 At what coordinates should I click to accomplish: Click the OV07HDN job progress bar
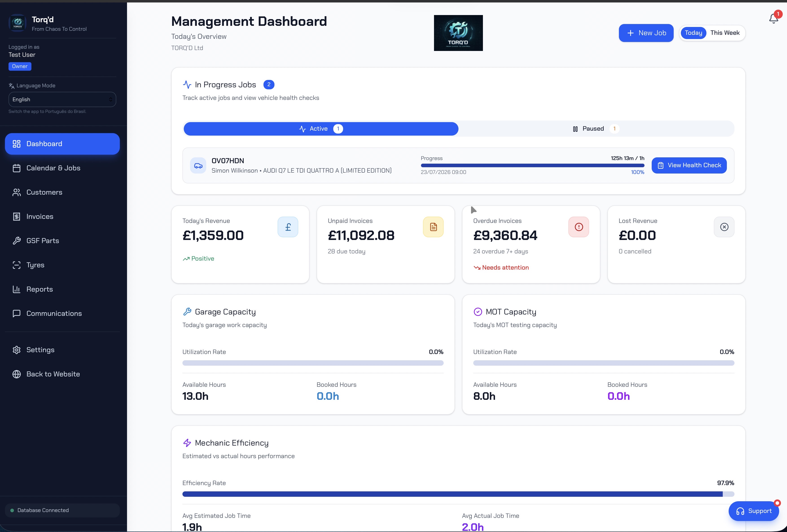532,165
